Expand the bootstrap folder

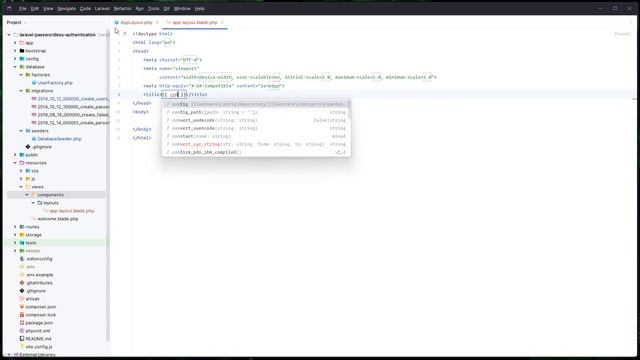(x=15, y=51)
